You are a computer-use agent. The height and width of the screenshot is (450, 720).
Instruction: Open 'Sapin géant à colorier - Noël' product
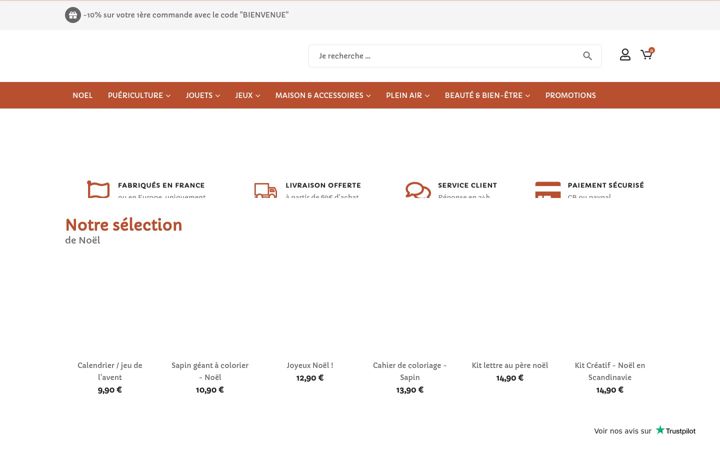click(210, 371)
